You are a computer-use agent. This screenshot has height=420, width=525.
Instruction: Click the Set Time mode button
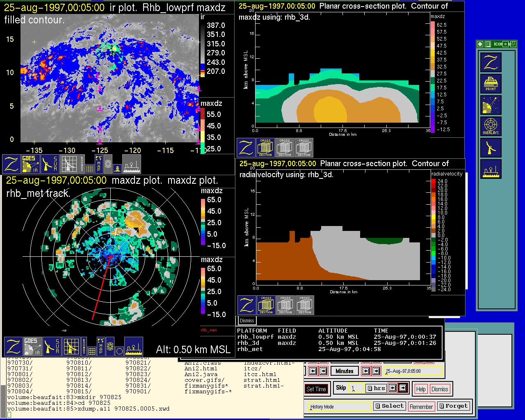point(316,389)
